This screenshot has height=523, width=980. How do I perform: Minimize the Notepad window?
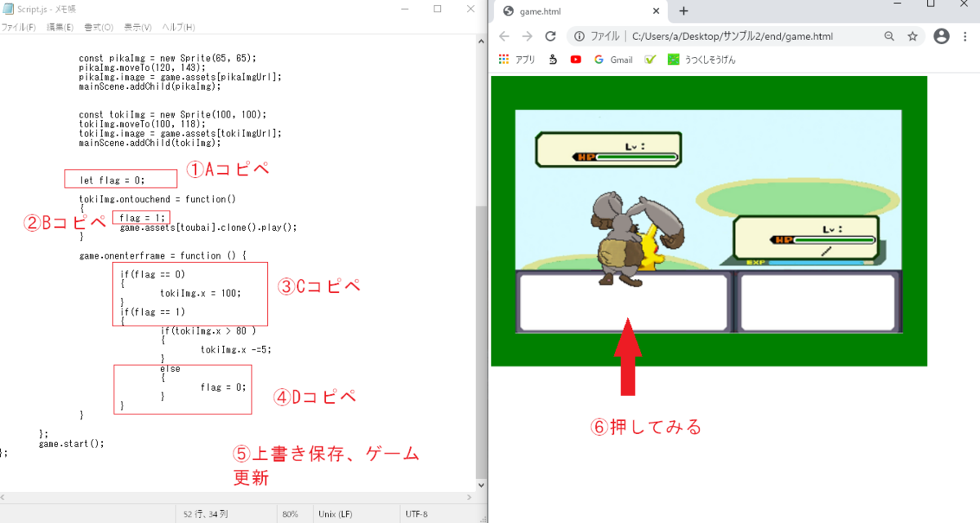pos(405,9)
